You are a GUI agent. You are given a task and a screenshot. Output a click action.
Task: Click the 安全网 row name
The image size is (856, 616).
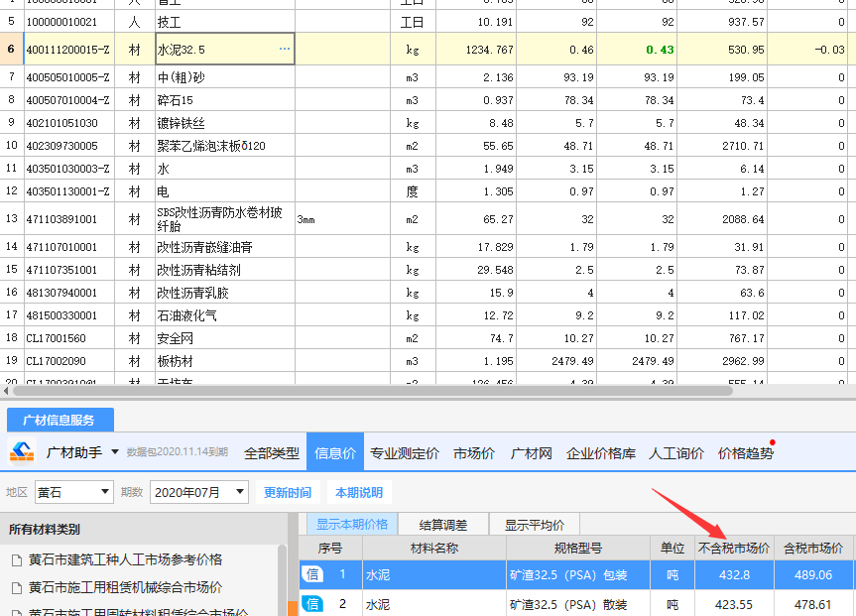pyautogui.click(x=176, y=338)
